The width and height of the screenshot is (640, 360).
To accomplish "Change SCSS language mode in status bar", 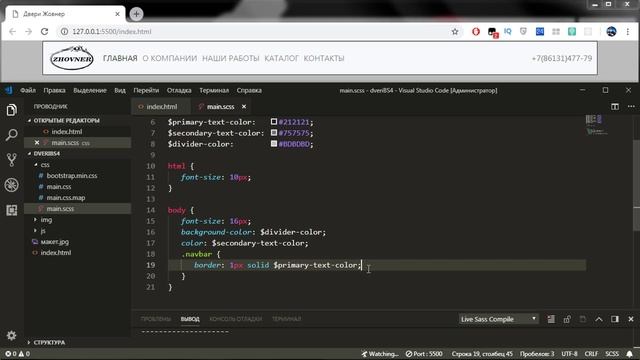I will pyautogui.click(x=612, y=353).
